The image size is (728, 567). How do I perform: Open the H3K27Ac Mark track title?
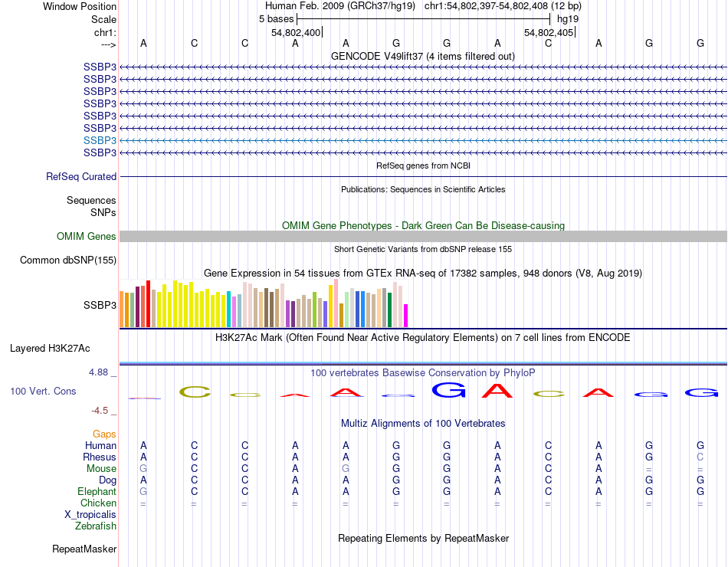[x=423, y=338]
